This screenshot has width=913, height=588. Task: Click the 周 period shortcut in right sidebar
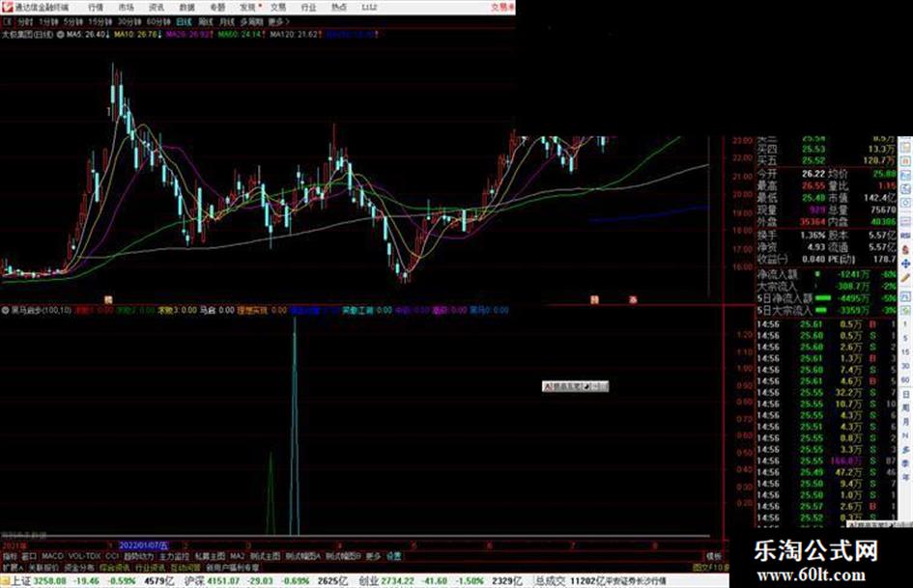pos(905,408)
